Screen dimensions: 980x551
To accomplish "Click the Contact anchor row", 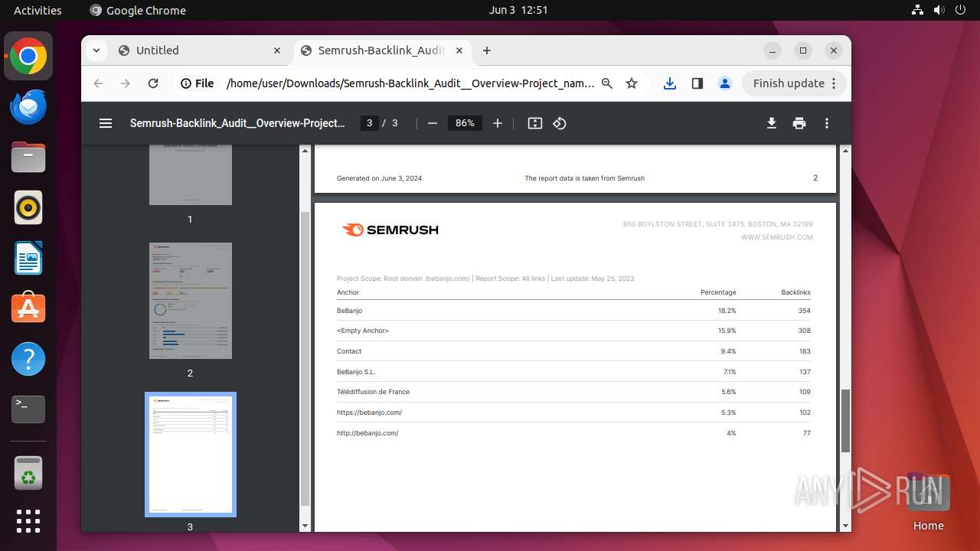I will click(x=573, y=351).
